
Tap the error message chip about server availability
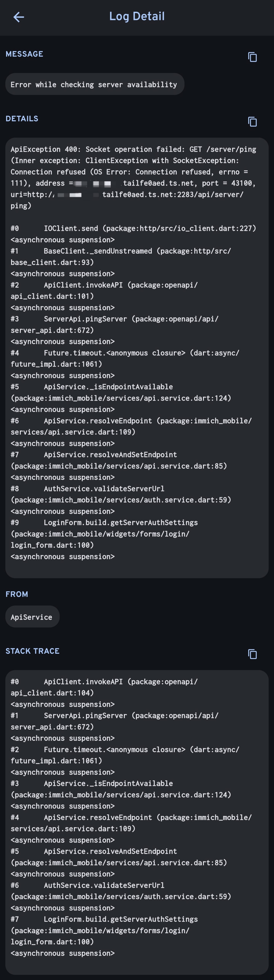94,84
